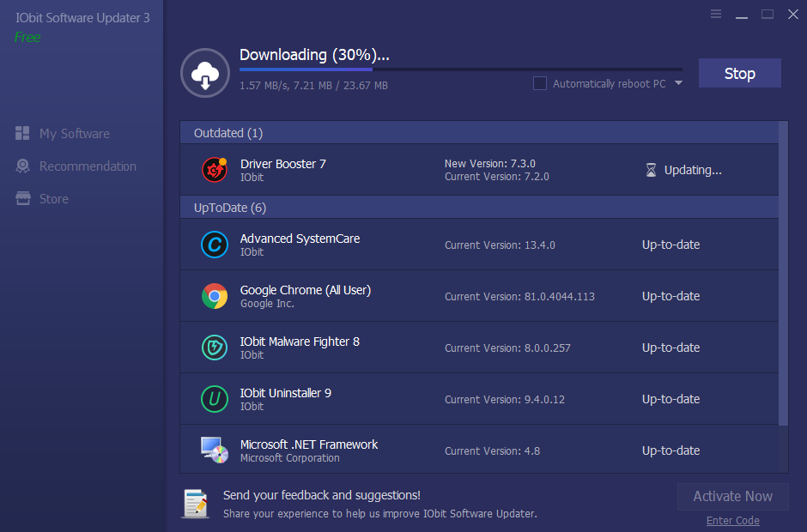The height and width of the screenshot is (532, 807).
Task: Click the IObit Software Updater 3 title
Action: 82,17
